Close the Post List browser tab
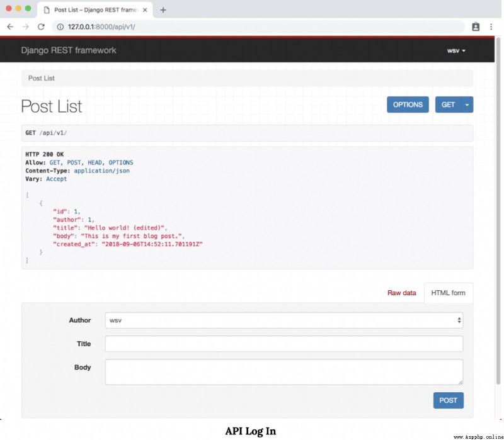Image resolution: width=504 pixels, height=440 pixels. click(x=145, y=10)
